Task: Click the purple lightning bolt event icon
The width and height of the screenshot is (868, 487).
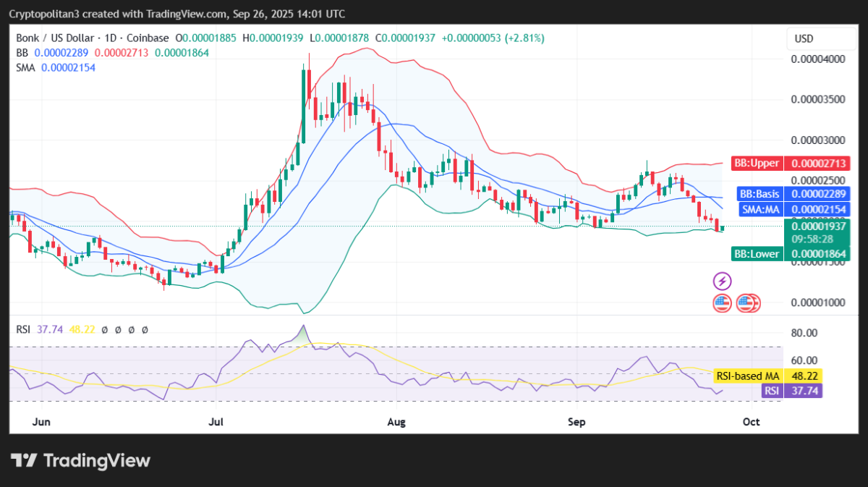Action: coord(722,281)
